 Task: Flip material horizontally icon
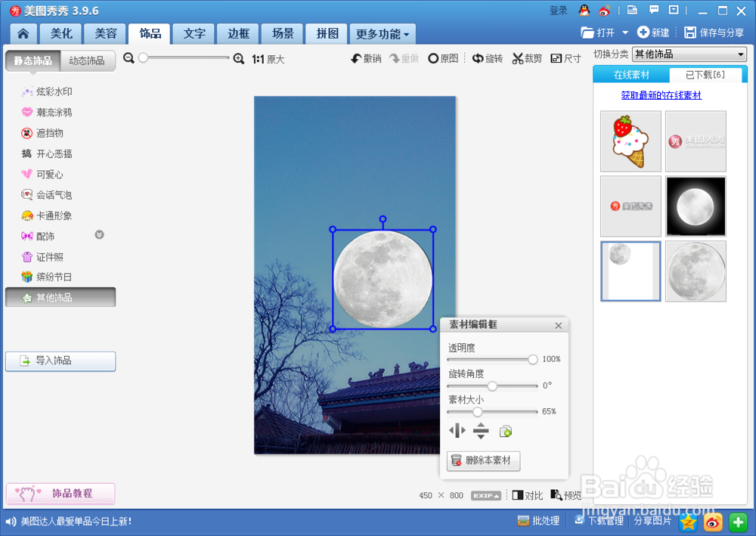click(x=457, y=430)
